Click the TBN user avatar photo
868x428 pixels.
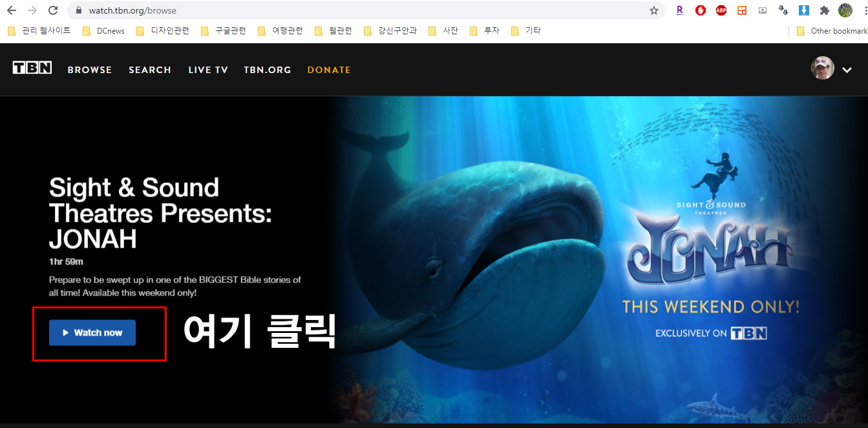click(823, 68)
